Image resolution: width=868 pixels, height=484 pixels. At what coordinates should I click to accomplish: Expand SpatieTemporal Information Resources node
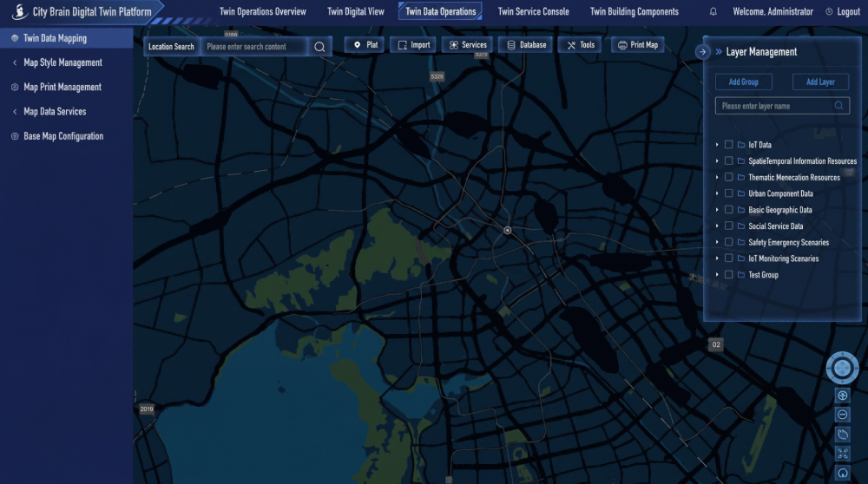tap(717, 161)
